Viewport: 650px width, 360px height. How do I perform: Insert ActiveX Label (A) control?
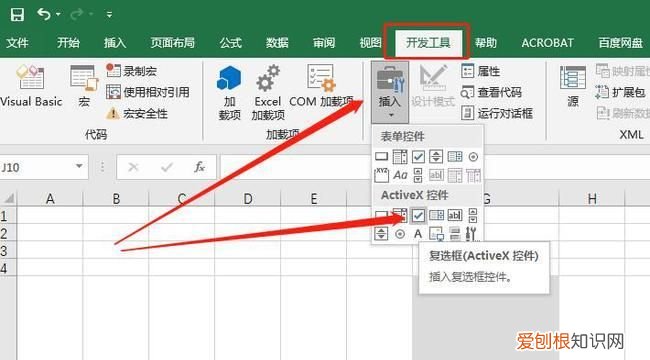(x=418, y=234)
